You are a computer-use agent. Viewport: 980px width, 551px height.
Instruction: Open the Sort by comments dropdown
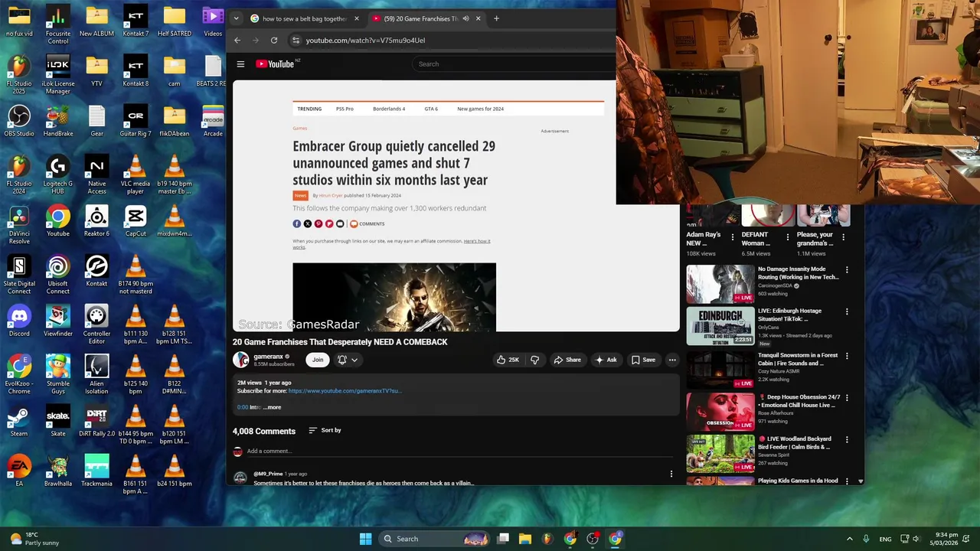pyautogui.click(x=325, y=430)
